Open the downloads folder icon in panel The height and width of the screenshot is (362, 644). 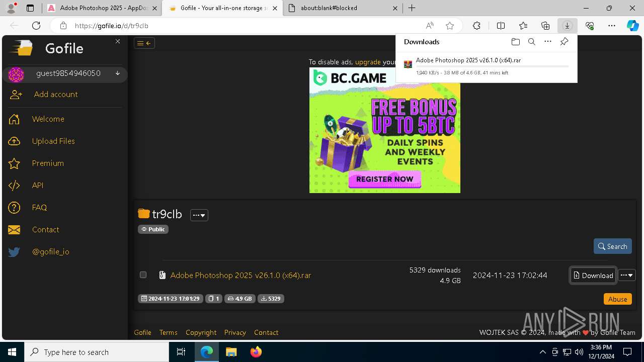coord(515,42)
